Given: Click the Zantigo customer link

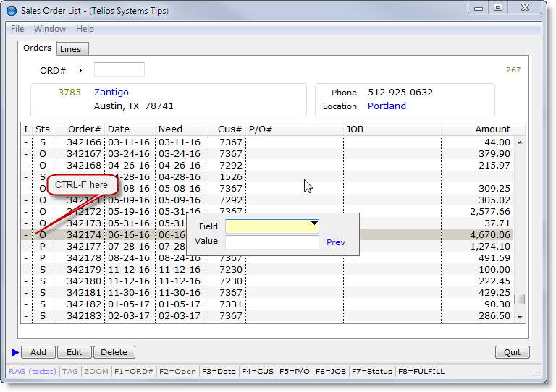Looking at the screenshot, I should [x=111, y=92].
